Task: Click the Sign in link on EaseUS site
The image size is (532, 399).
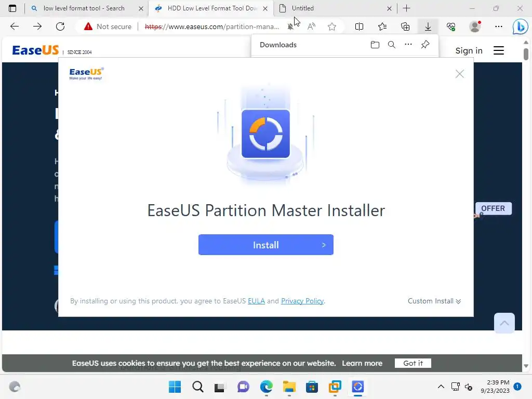Action: tap(469, 50)
